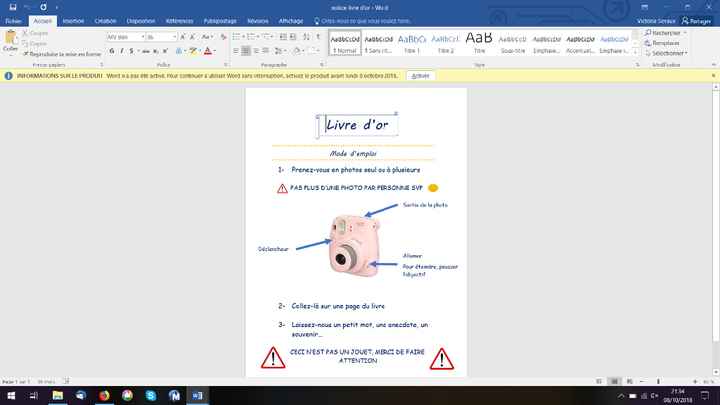Switch to the Références tab

tap(179, 21)
